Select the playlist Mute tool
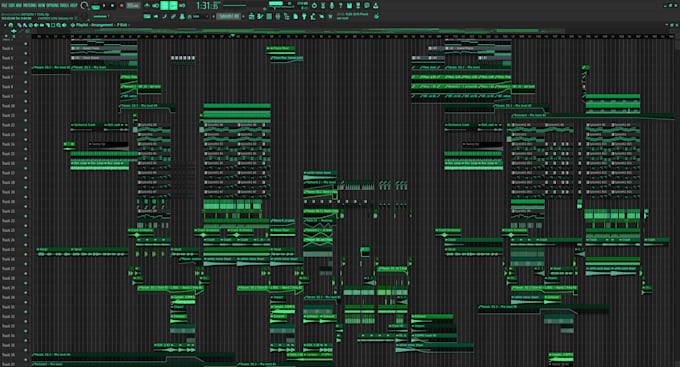This screenshot has height=367, width=680. pyautogui.click(x=36, y=25)
